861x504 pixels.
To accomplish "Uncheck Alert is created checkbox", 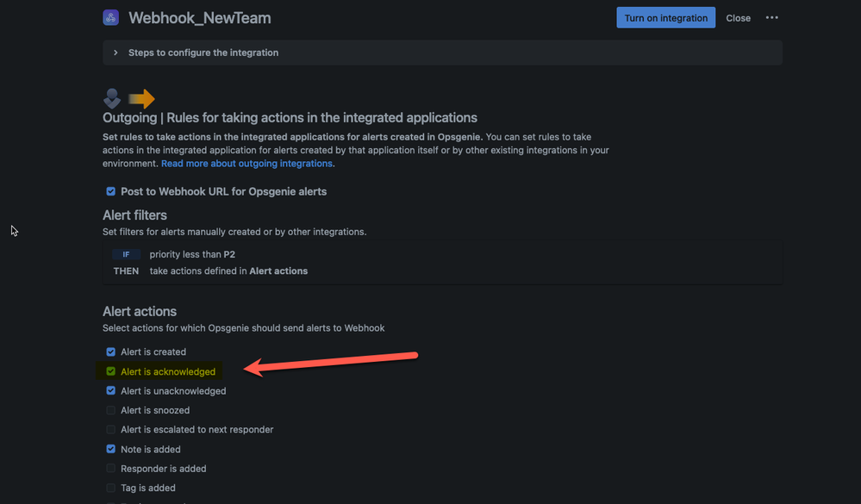I will coord(111,352).
